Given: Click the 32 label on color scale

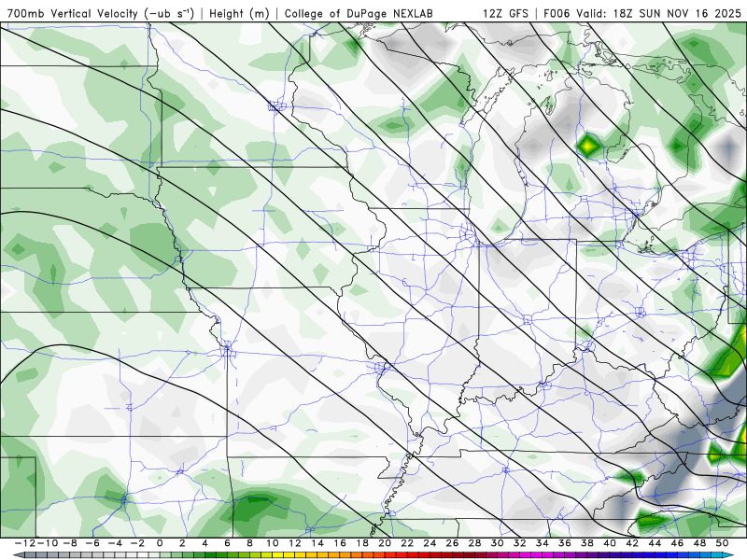Looking at the screenshot, I should coord(520,543).
